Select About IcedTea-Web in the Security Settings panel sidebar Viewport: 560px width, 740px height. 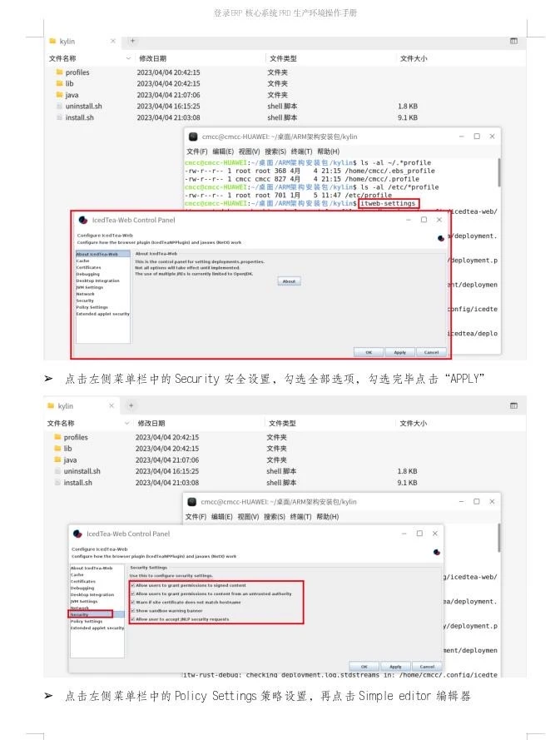[x=92, y=569]
